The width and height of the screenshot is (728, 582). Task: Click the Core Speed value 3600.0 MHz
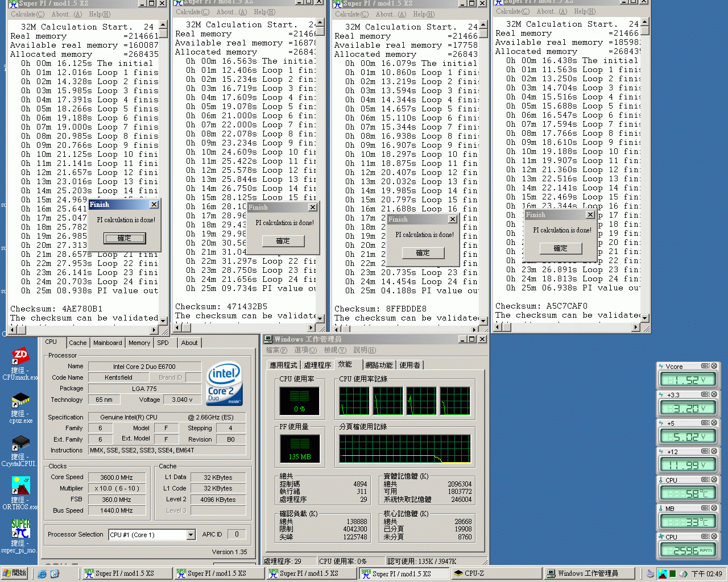(117, 477)
